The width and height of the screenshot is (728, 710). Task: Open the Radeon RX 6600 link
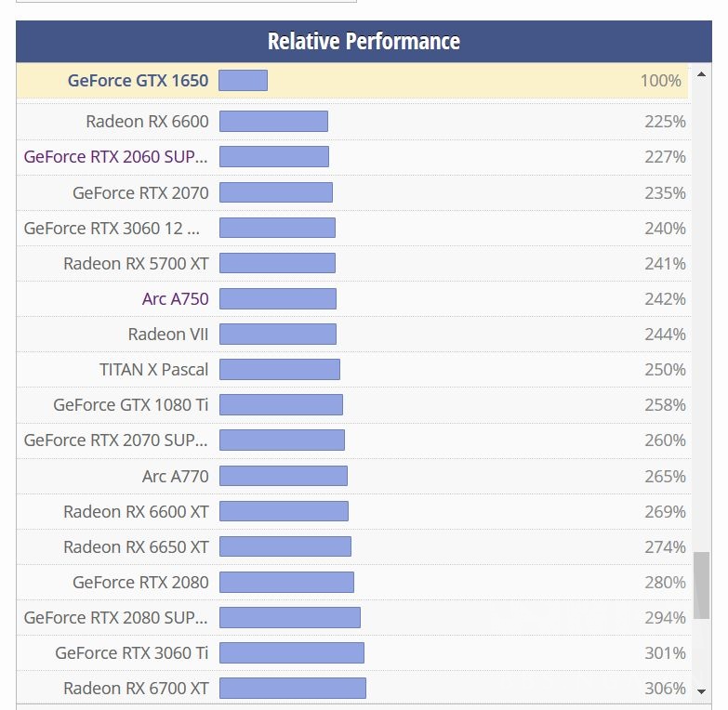click(x=147, y=122)
